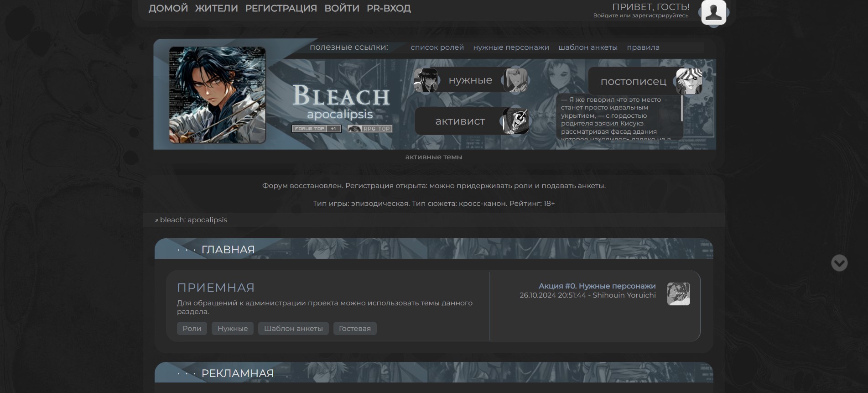Screen dimensions: 868x393
Task: Click the активист label button
Action: coord(460,121)
